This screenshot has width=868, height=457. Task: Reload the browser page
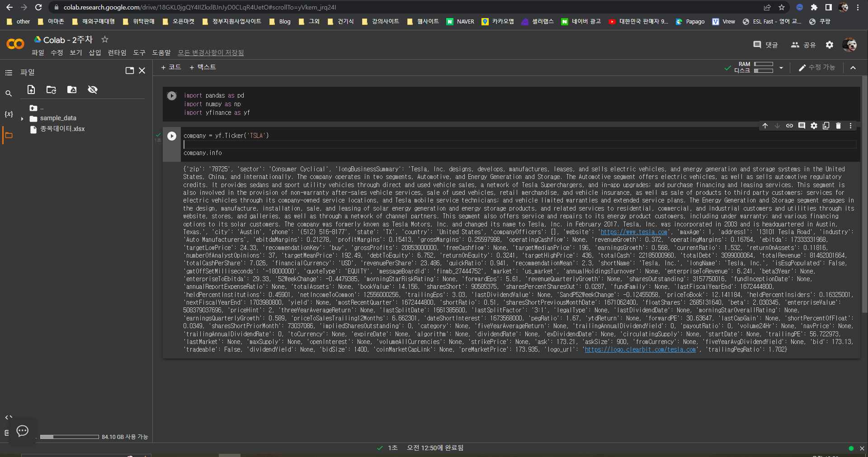[38, 7]
